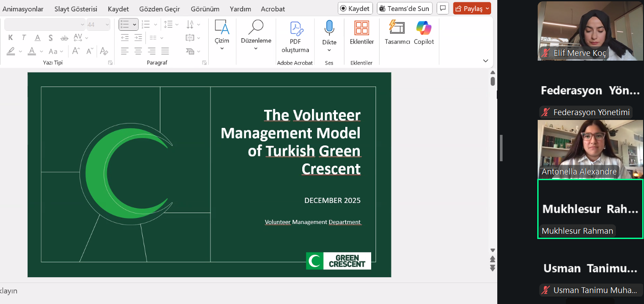Open the Slayt Gösterisi tab
The image size is (644, 304).
pos(76,9)
